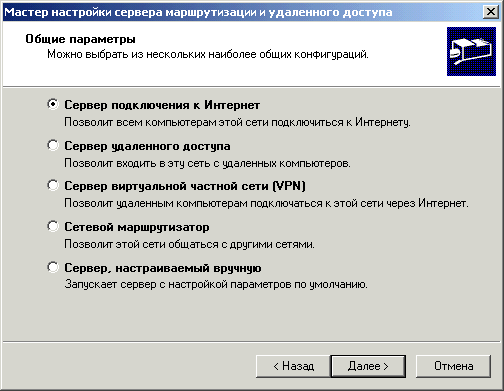This screenshot has width=504, height=391.
Task: Close the wizard via the title bar X
Action: tap(491, 12)
